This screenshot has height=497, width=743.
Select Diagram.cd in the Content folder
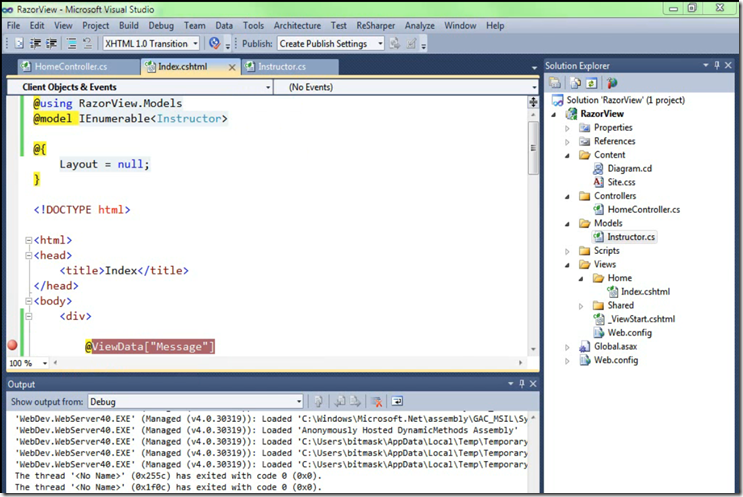click(x=630, y=168)
